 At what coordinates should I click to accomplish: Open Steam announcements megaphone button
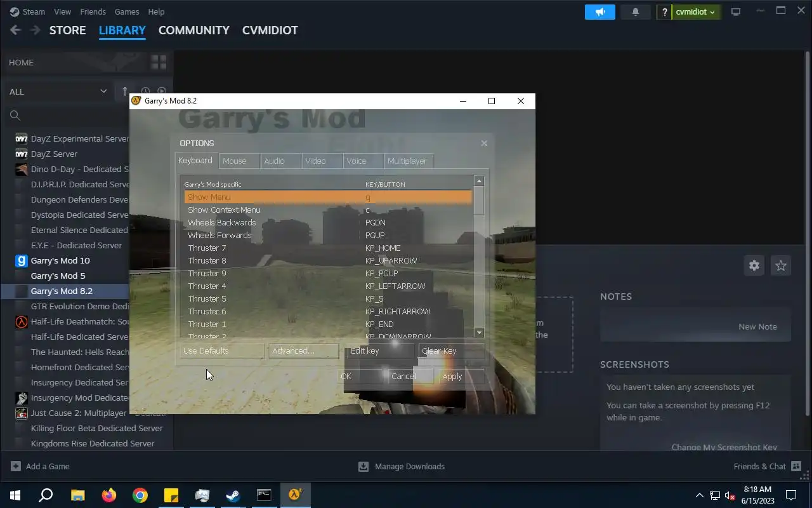tap(600, 12)
